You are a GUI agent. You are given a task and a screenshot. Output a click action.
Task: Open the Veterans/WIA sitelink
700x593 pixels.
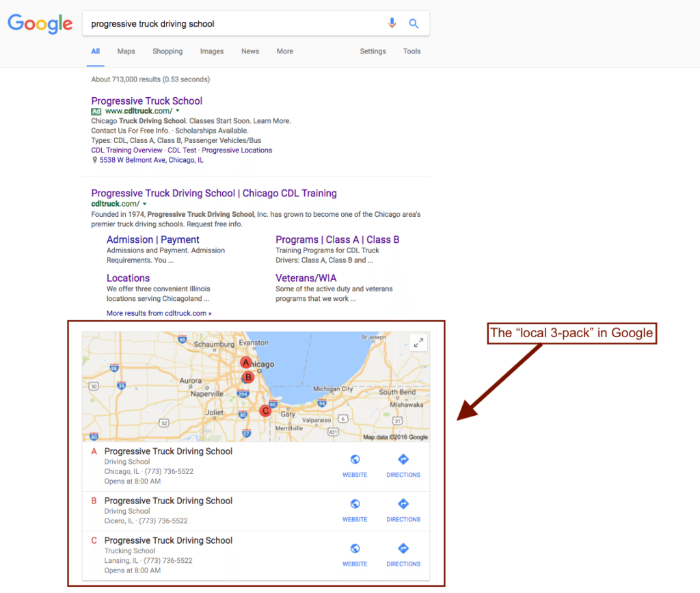tap(306, 278)
